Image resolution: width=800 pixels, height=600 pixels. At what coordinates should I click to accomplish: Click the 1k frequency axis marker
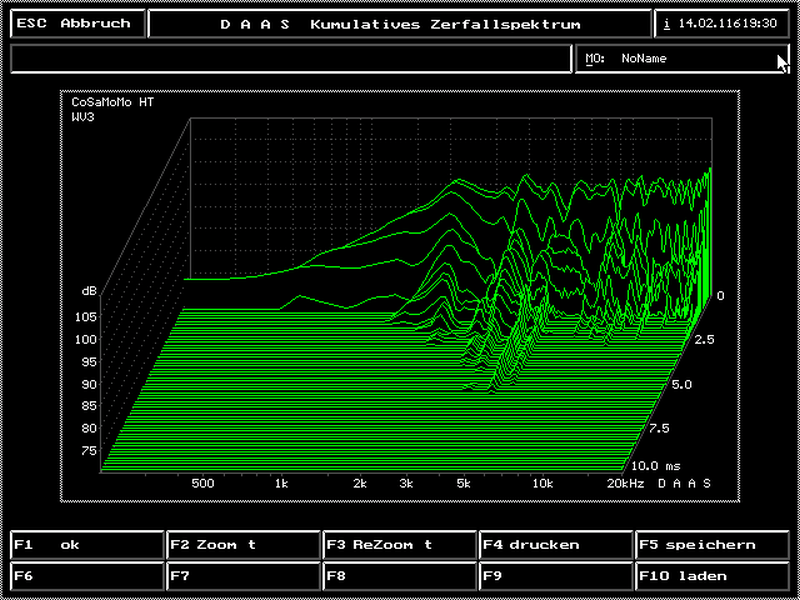click(x=282, y=483)
